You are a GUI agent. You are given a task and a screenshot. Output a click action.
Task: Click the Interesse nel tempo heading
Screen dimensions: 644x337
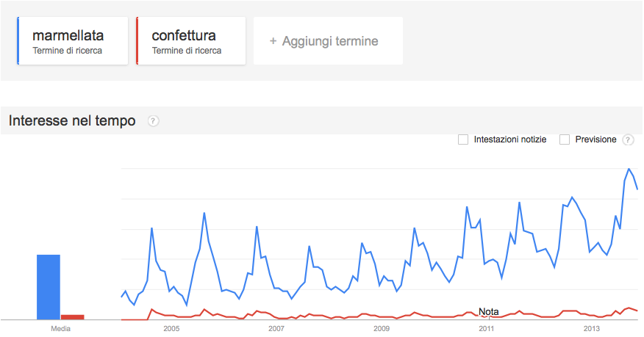pos(72,120)
